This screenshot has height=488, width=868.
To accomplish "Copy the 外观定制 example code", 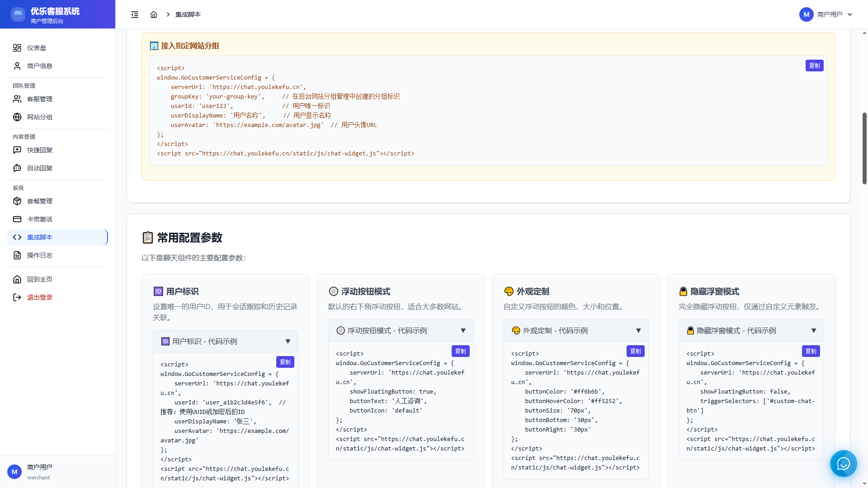I will click(x=635, y=351).
